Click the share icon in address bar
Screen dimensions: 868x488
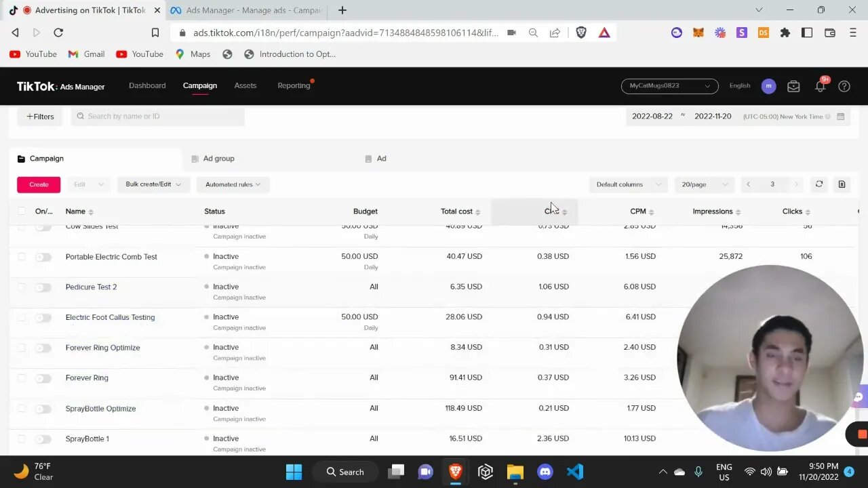click(x=555, y=33)
